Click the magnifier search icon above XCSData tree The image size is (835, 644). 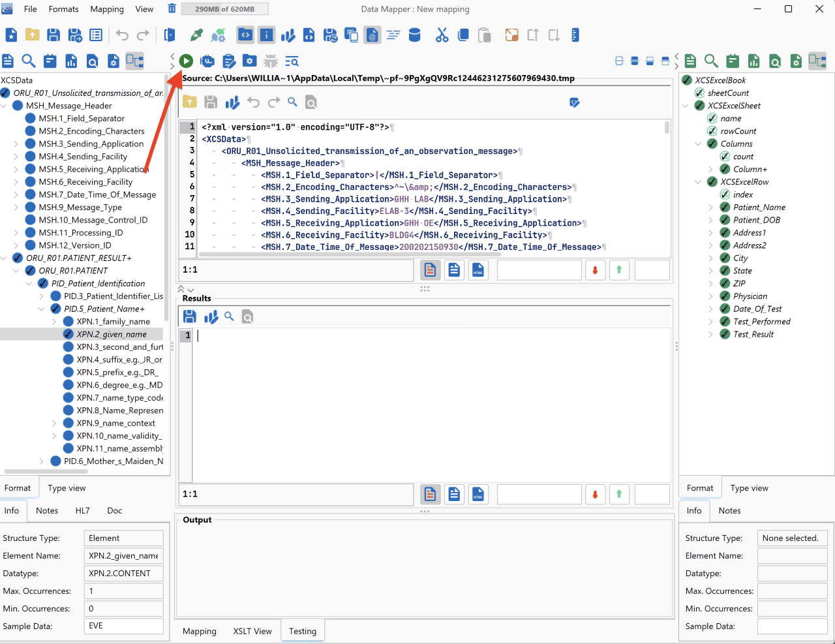pos(29,61)
